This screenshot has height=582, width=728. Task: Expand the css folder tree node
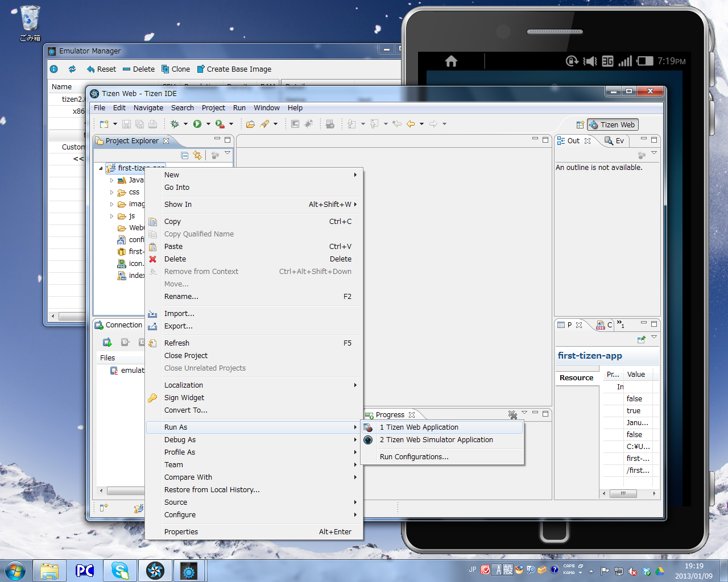[x=111, y=193]
